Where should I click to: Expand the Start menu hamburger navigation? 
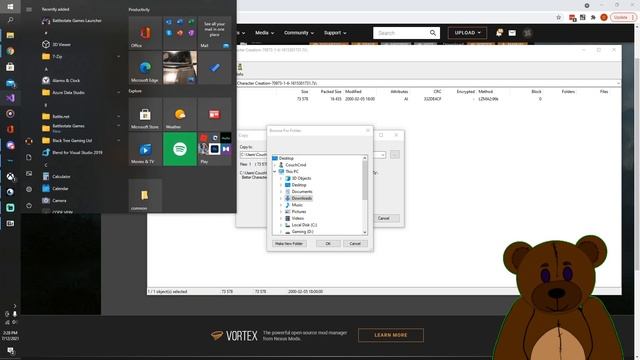coord(29,9)
